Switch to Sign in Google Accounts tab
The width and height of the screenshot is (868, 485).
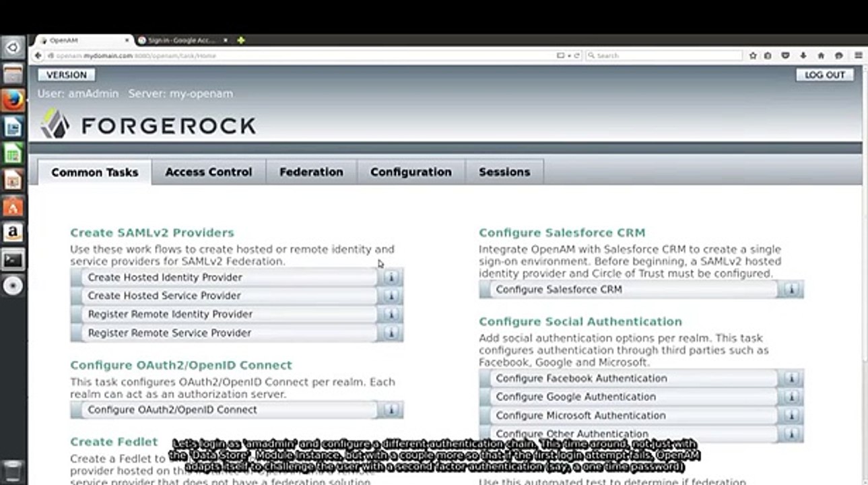pyautogui.click(x=180, y=40)
